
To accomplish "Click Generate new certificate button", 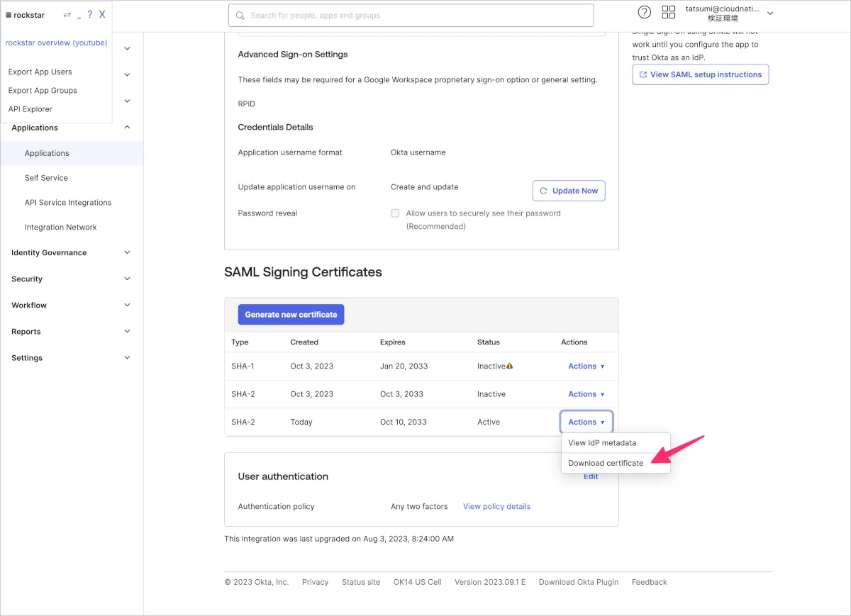I will pyautogui.click(x=291, y=315).
